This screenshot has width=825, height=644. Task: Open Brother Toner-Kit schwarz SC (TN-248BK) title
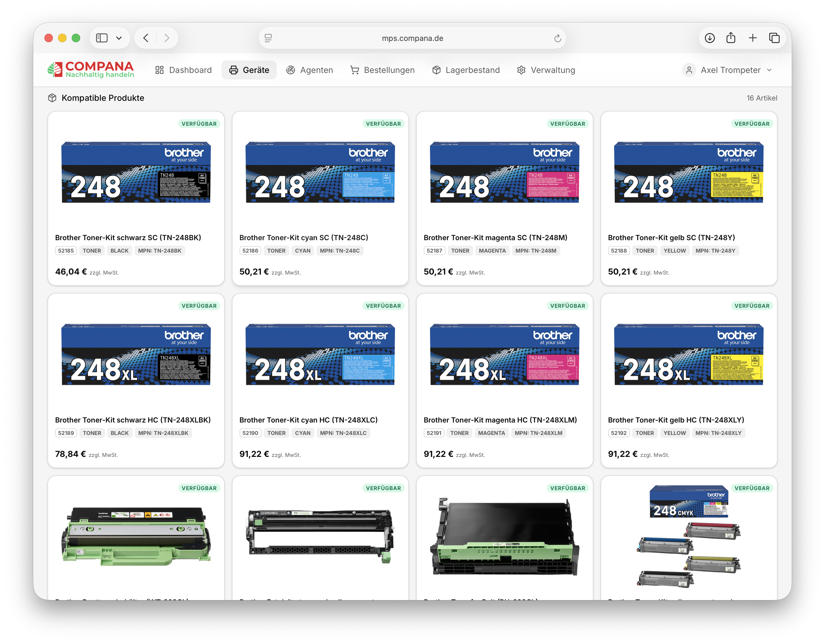(128, 237)
